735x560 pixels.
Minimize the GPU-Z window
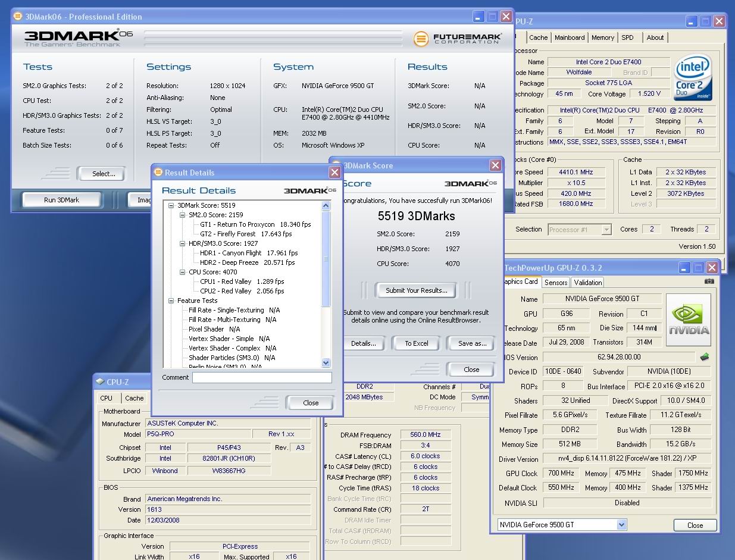684,268
